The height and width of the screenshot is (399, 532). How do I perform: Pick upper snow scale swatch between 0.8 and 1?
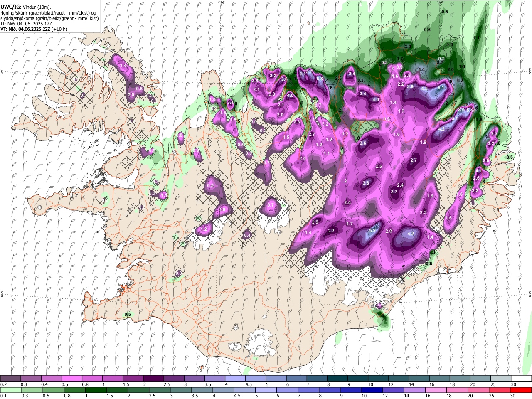click(92, 378)
